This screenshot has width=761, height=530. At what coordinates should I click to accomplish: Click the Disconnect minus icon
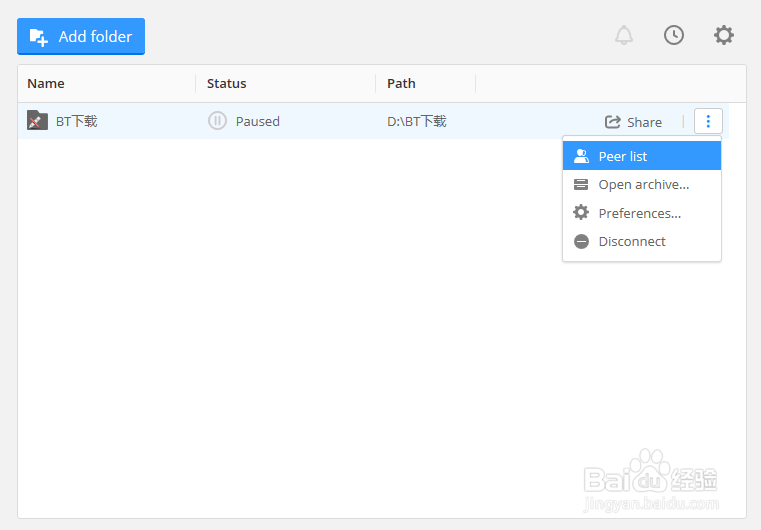tap(581, 241)
